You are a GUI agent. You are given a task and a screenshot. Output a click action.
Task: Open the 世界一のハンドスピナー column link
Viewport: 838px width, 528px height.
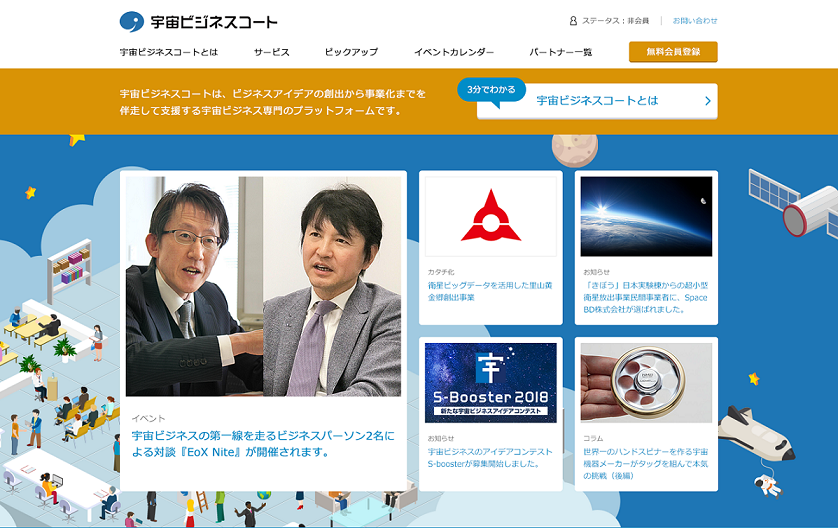[x=646, y=463]
